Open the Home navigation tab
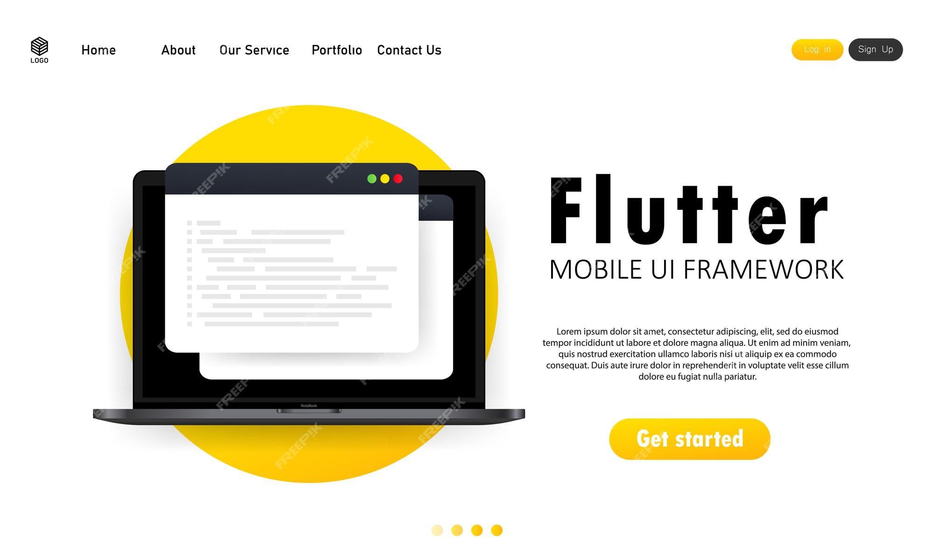This screenshot has height=560, width=934. [x=98, y=49]
